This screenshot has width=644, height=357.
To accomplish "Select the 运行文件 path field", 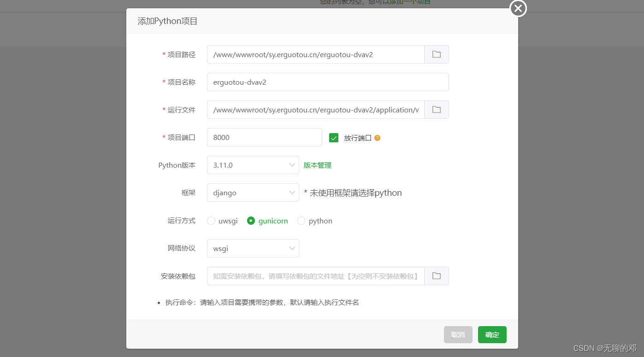I will tap(315, 110).
